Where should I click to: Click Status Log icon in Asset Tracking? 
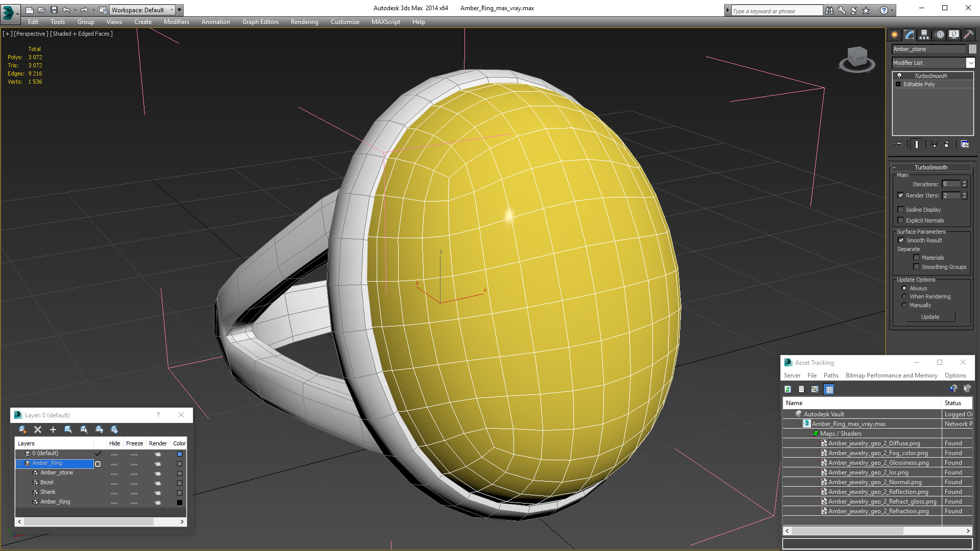pyautogui.click(x=801, y=389)
